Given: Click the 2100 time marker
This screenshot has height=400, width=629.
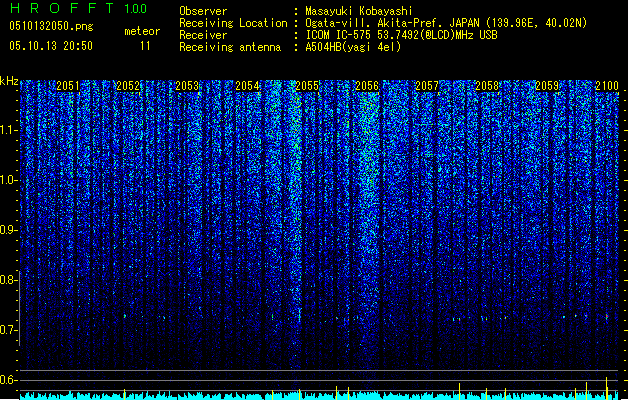Looking at the screenshot, I should 607,86.
